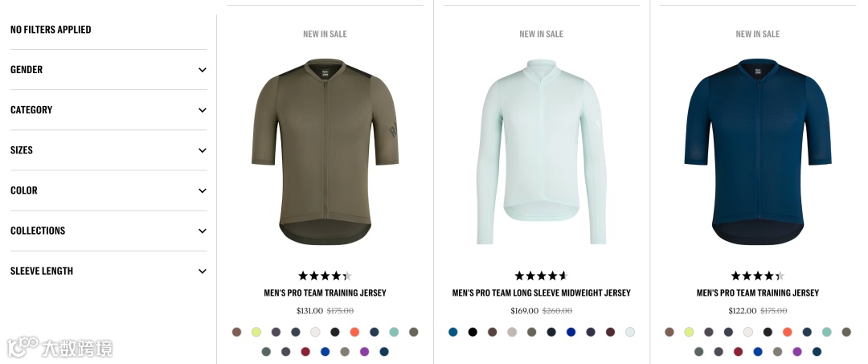Image resolution: width=868 pixels, height=364 pixels.
Task: Open Men's Pro Team Long Sleeve Midweight Jersey link
Action: point(542,292)
